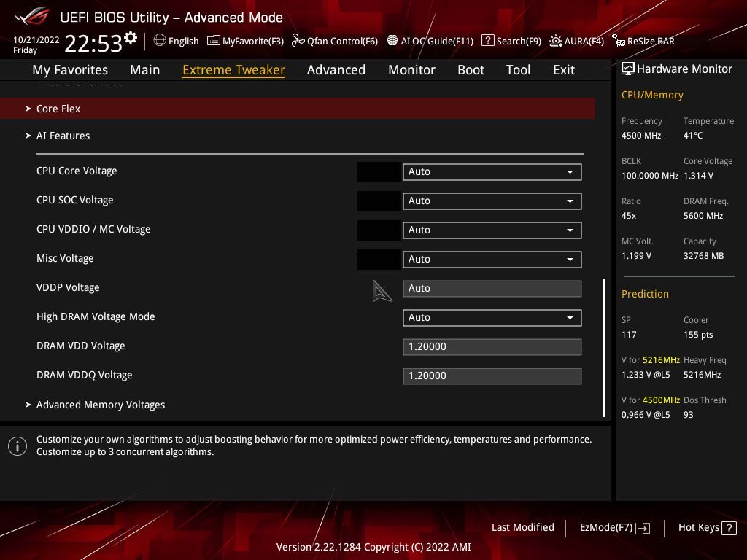
Task: Open the AURA(F4) lighting icon
Action: click(x=555, y=41)
